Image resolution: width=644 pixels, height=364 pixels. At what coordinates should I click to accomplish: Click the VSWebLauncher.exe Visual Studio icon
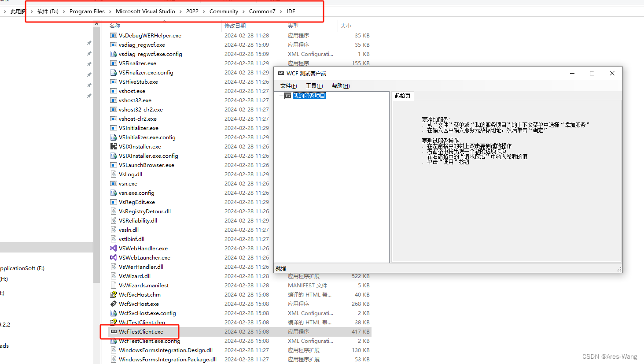point(114,257)
